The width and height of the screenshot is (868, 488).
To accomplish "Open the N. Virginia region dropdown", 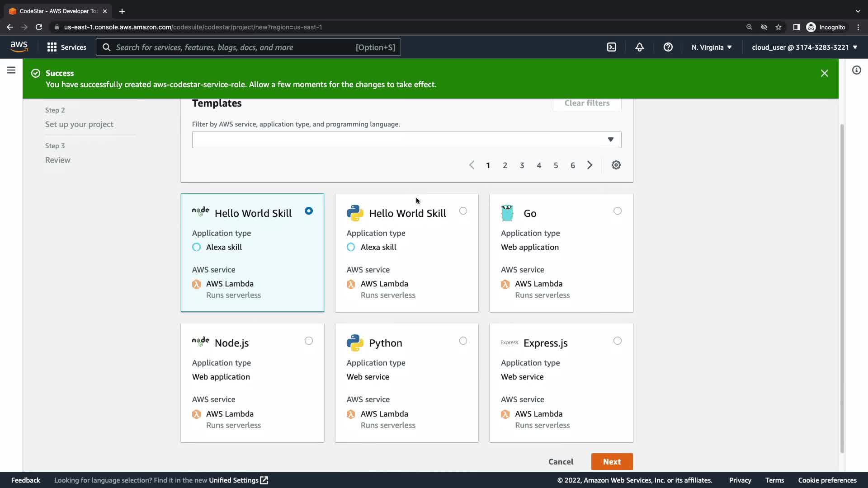I will click(x=711, y=47).
